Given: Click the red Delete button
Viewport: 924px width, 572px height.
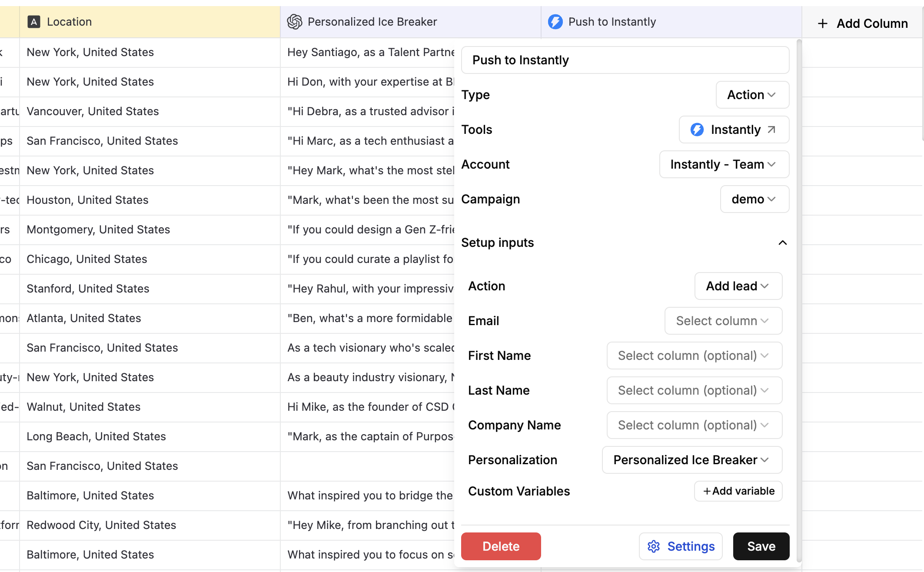Looking at the screenshot, I should point(501,546).
